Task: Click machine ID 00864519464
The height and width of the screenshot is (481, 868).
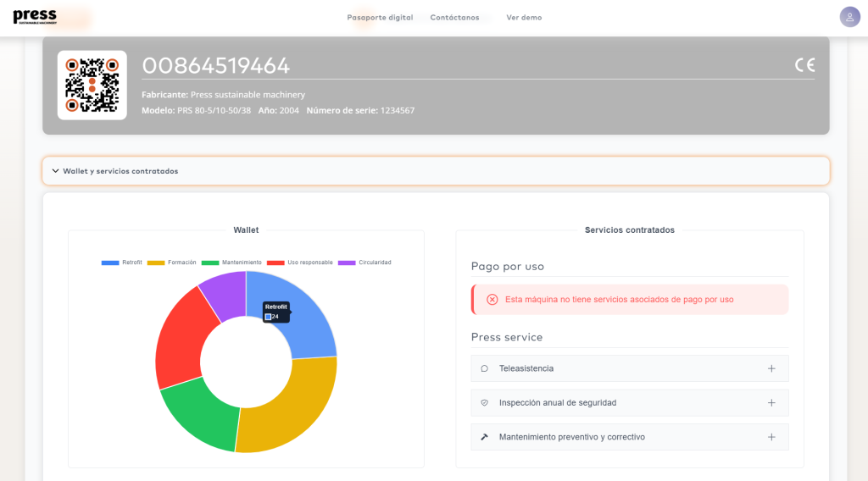Action: [216, 66]
